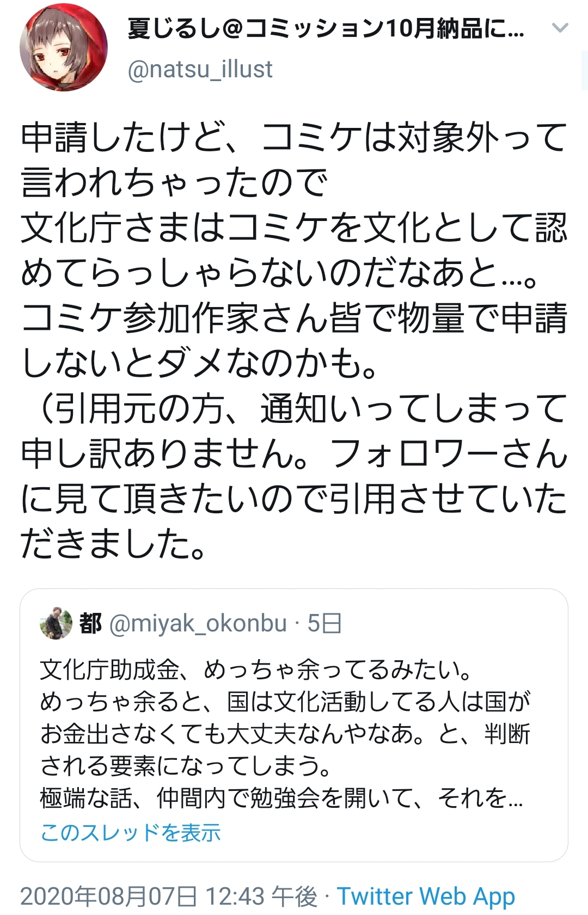Screen dimensions: 588x915
Task: Open the Twitter Web App source link
Action: [425, 896]
